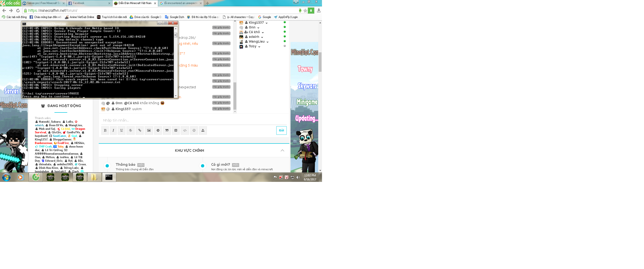Image resolution: width=644 pixels, height=269 pixels.
Task: Open cmd.exe from the taskbar
Action: tap(109, 177)
